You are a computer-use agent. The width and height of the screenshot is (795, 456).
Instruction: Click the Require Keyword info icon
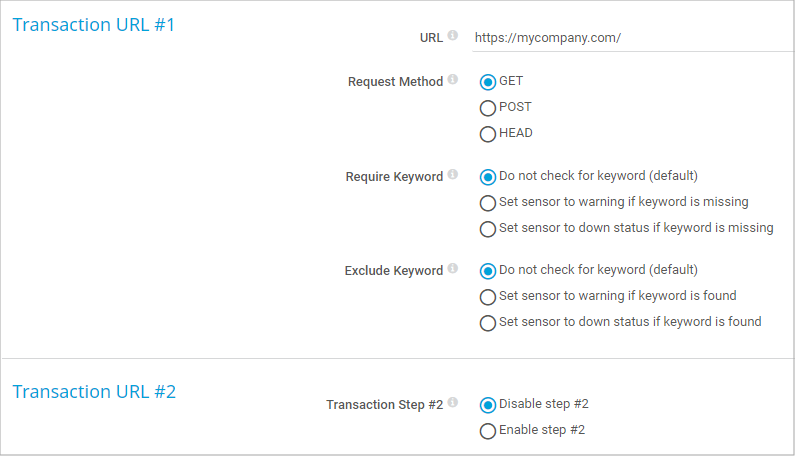(x=452, y=175)
